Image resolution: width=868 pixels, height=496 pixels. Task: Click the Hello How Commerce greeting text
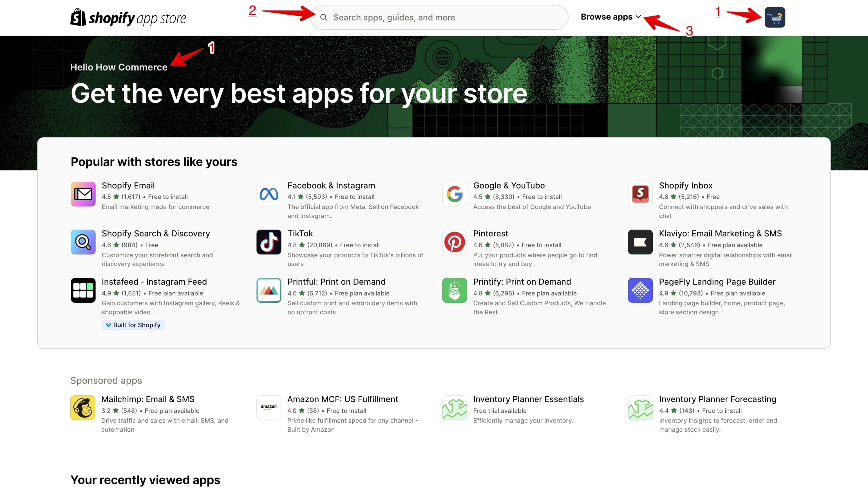[119, 67]
